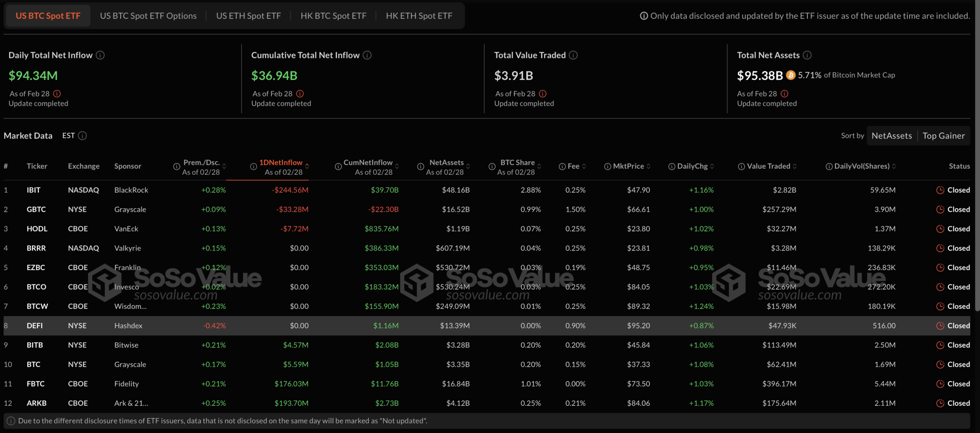Viewport: 980px width, 433px height.
Task: Click $95.38B total net assets value
Action: click(760, 76)
